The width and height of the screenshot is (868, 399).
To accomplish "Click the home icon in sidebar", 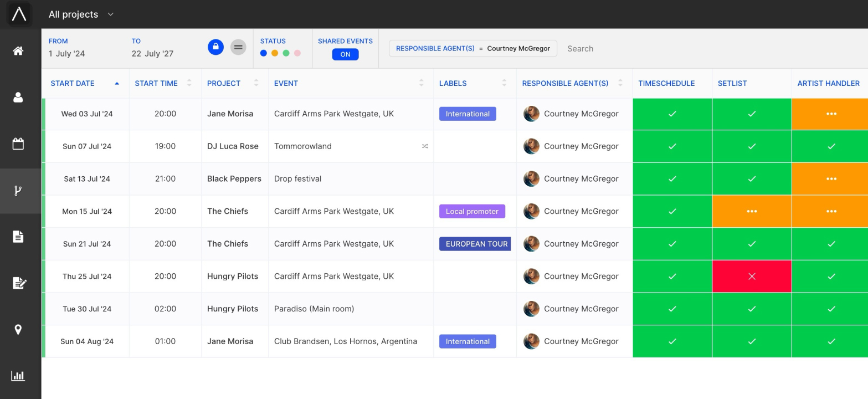I will [x=18, y=51].
